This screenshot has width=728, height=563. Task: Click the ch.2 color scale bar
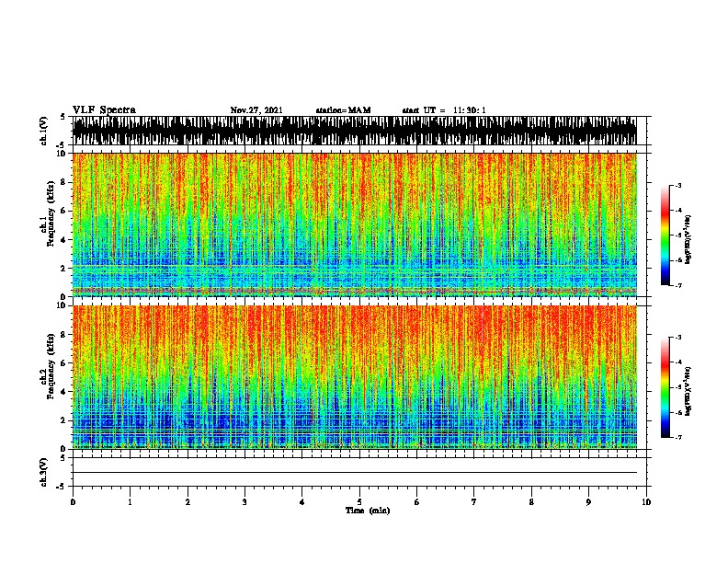pyautogui.click(x=665, y=387)
